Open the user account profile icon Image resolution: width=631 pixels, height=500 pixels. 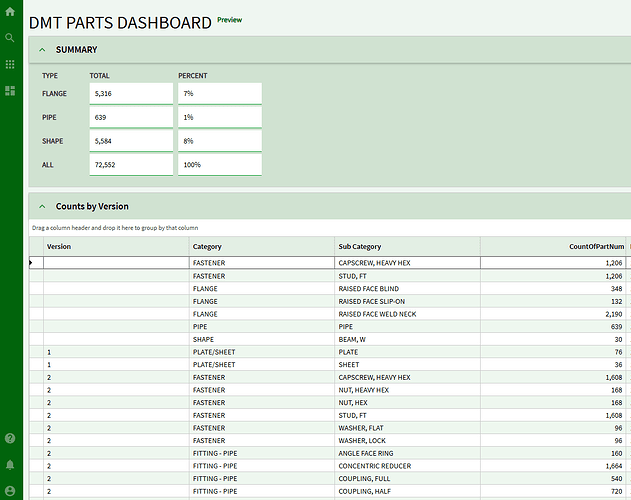(x=10, y=491)
